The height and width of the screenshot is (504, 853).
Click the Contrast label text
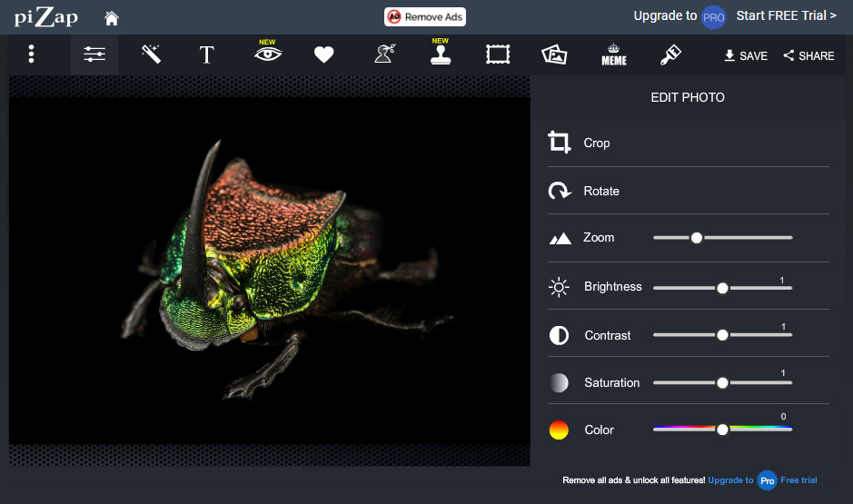(608, 335)
